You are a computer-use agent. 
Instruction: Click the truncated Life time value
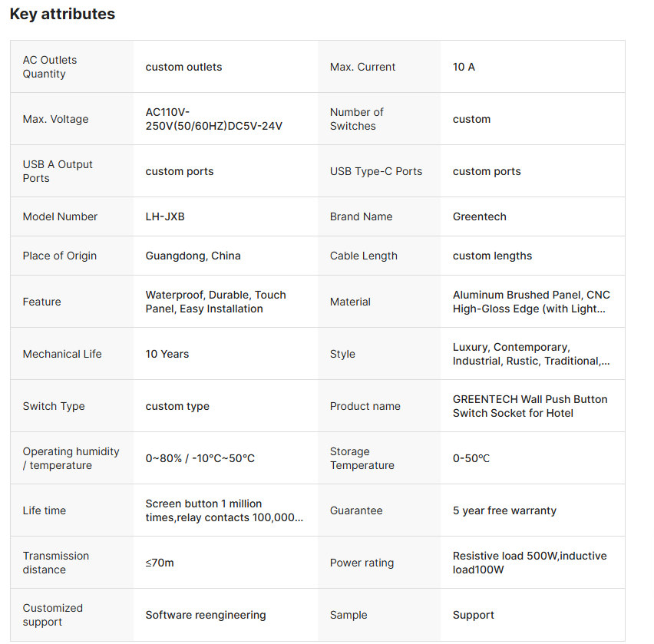[224, 510]
